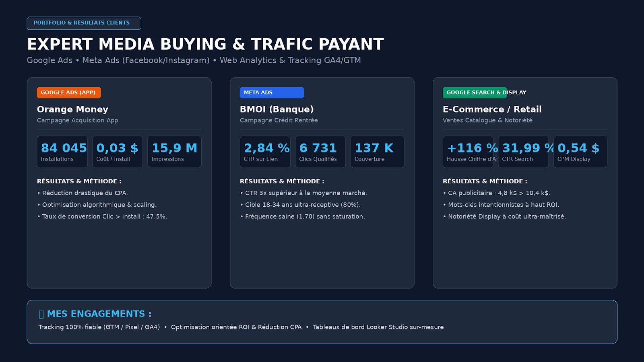Viewport: 644px width, 362px height.
Task: Click the E-Commerce / Retail card heading
Action: click(x=492, y=109)
